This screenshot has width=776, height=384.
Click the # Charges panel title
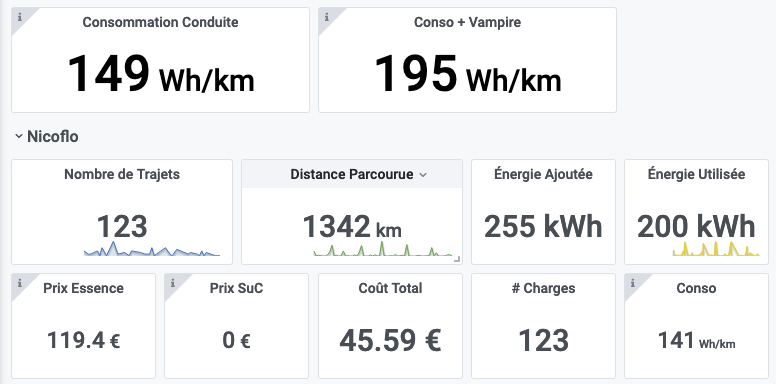click(x=543, y=288)
